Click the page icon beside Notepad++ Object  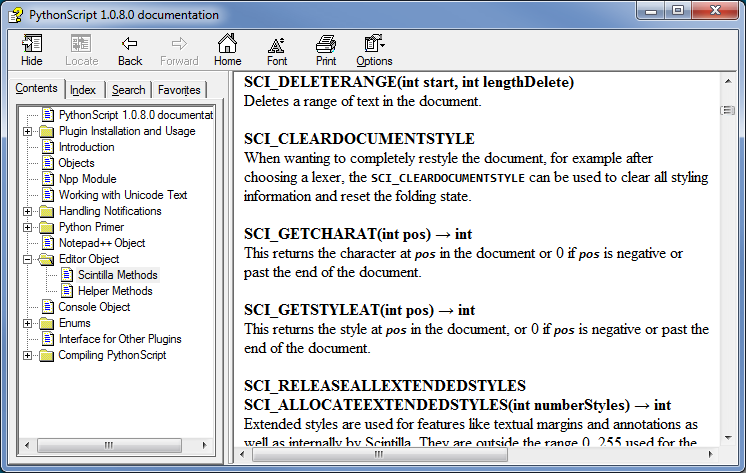48,243
